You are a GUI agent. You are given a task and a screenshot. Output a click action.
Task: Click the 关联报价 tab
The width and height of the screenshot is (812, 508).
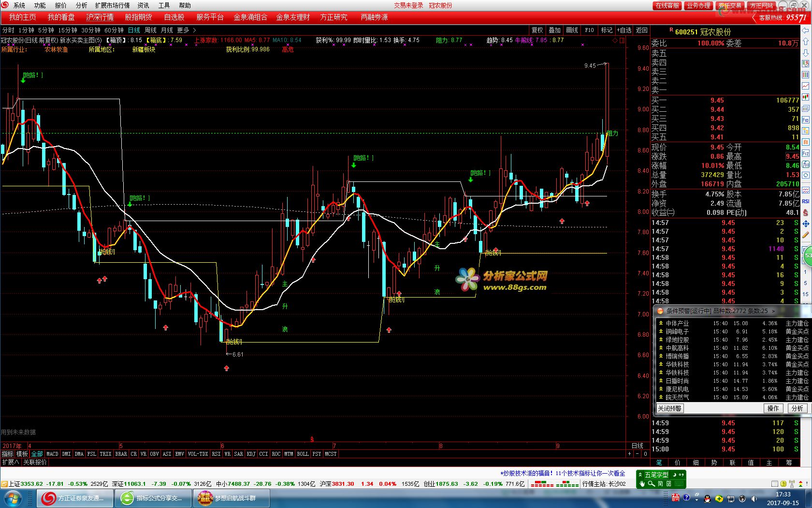(x=35, y=463)
